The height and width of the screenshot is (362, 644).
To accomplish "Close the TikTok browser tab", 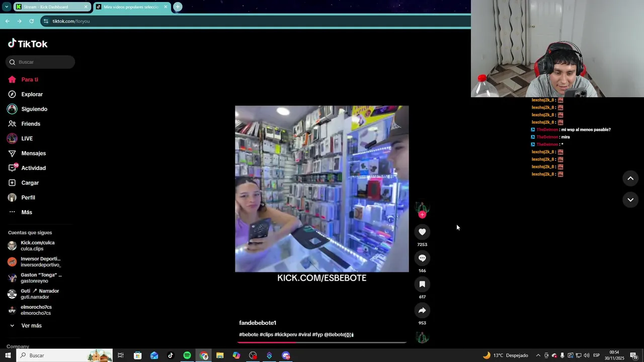I will tap(166, 7).
